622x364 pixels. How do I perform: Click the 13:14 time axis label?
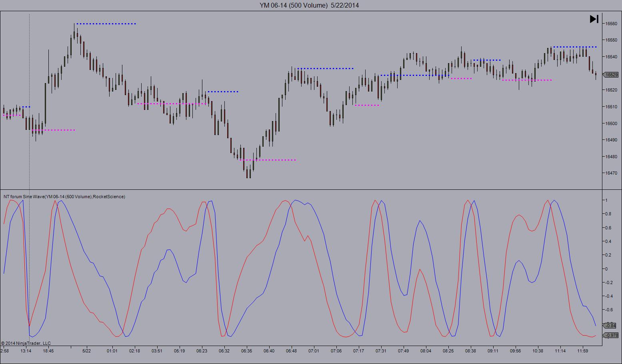click(26, 351)
